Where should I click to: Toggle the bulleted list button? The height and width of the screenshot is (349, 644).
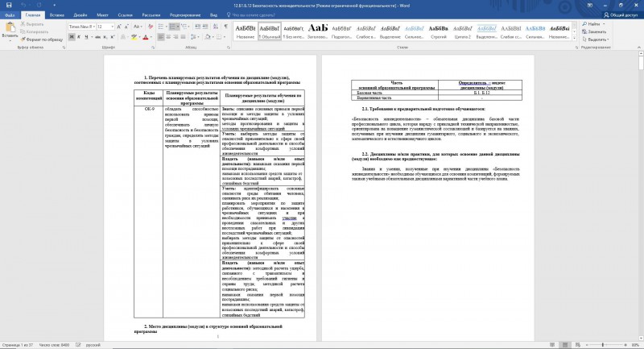point(161,27)
